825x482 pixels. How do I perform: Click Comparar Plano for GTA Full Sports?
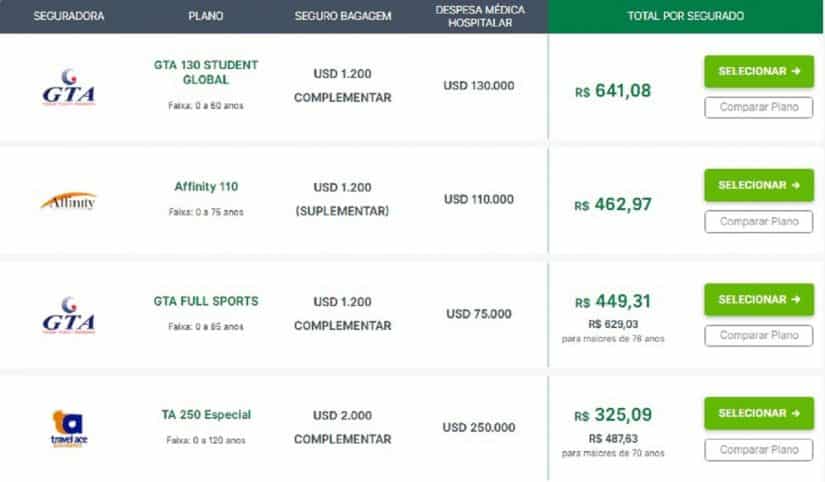coord(759,335)
